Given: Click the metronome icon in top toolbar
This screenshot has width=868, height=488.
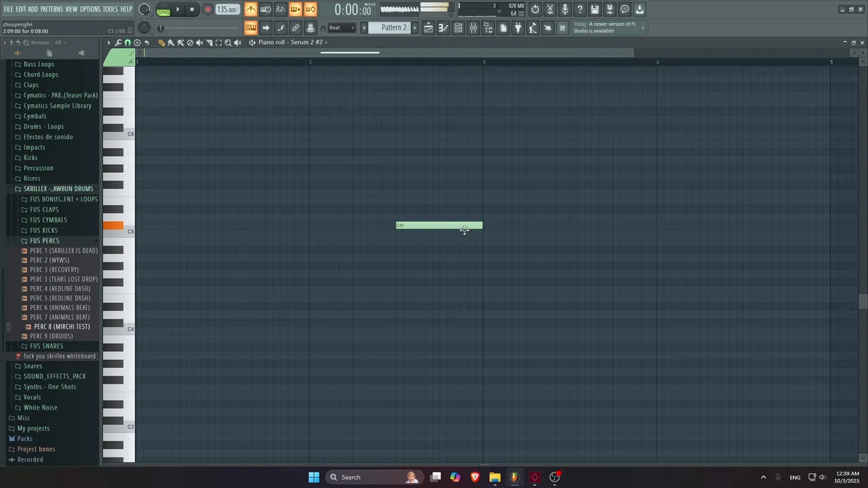Looking at the screenshot, I should 251,9.
